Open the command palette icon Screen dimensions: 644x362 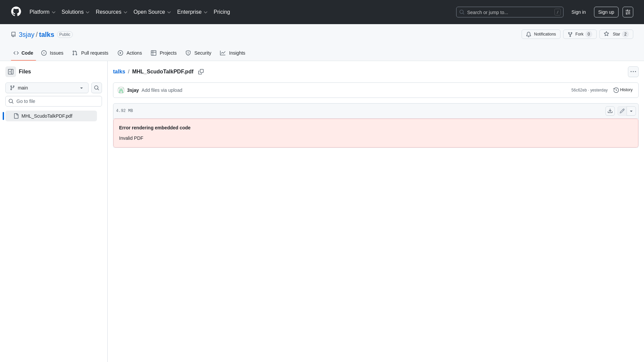pyautogui.click(x=628, y=12)
